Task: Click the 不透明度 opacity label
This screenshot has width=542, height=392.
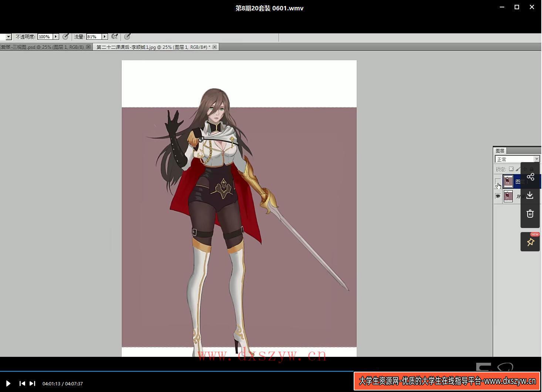Action: click(x=26, y=37)
